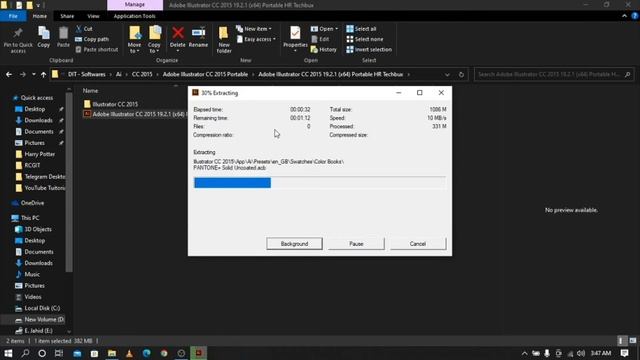Expand the address bar history dropdown
This screenshot has width=640, height=360.
click(447, 75)
